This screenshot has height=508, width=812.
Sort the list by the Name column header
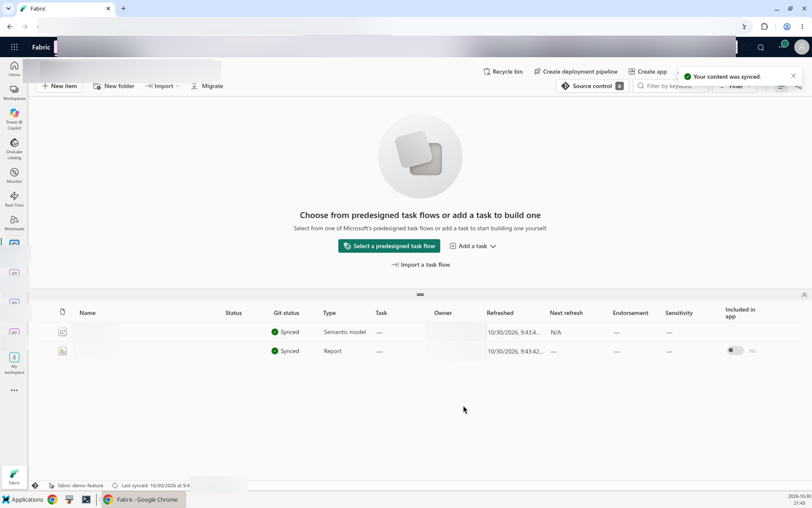[88, 313]
